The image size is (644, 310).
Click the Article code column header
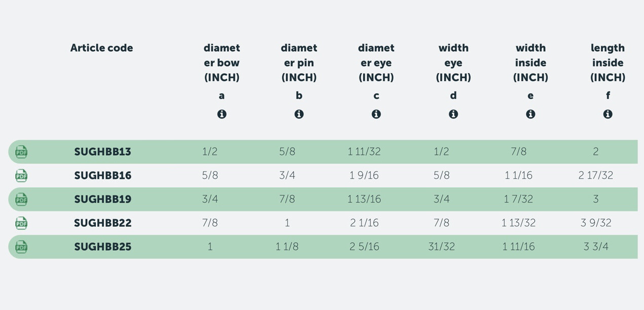click(x=101, y=48)
